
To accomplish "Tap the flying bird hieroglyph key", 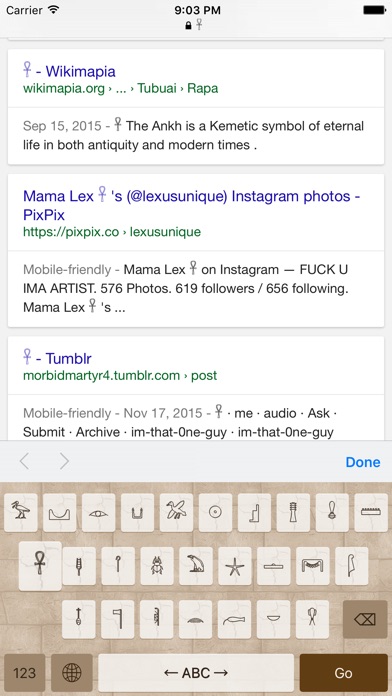I will (x=176, y=513).
